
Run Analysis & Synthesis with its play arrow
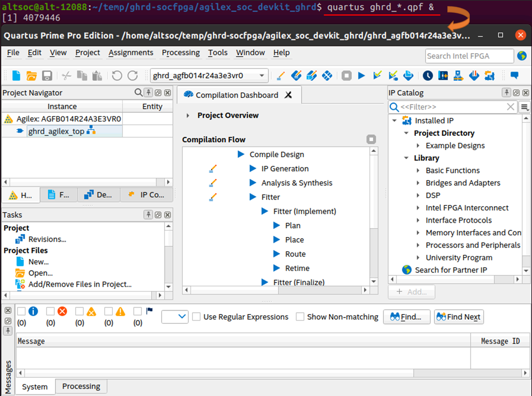click(x=253, y=183)
